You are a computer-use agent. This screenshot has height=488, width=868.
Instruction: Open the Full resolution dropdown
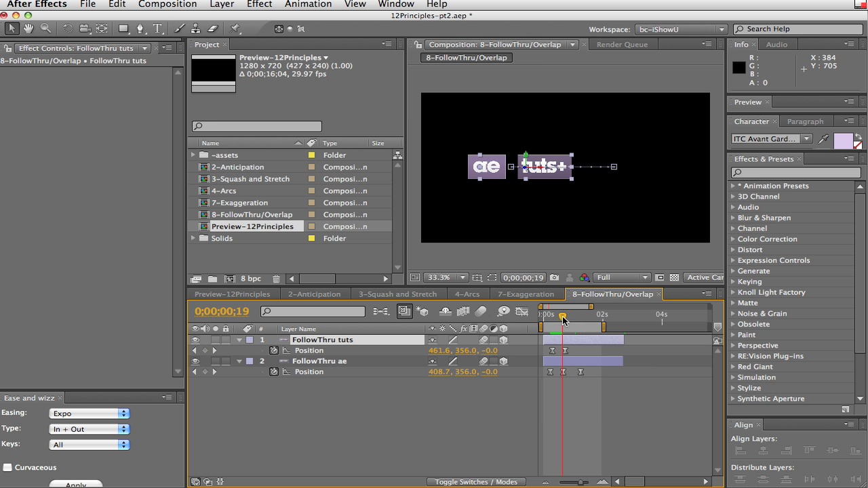(623, 277)
